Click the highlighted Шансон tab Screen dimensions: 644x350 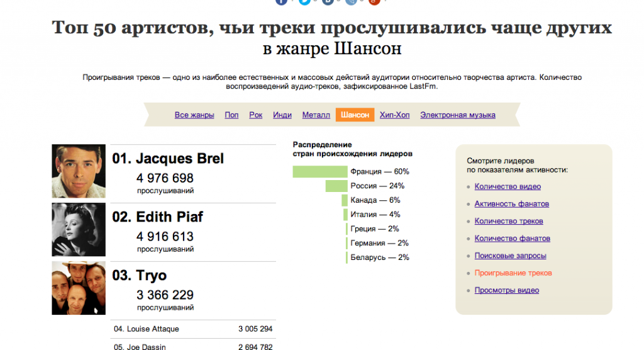point(355,115)
